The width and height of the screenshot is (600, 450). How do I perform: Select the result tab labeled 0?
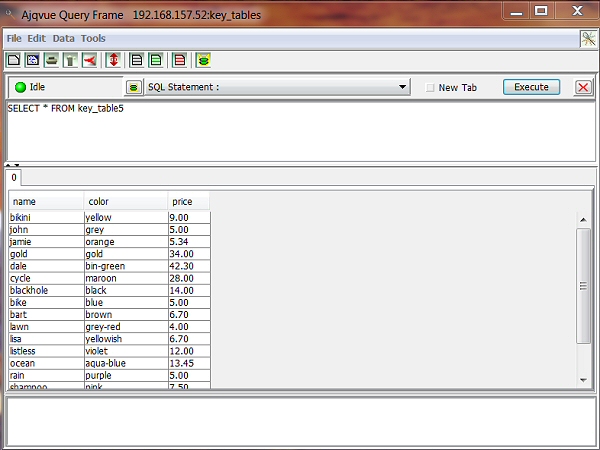click(14, 177)
